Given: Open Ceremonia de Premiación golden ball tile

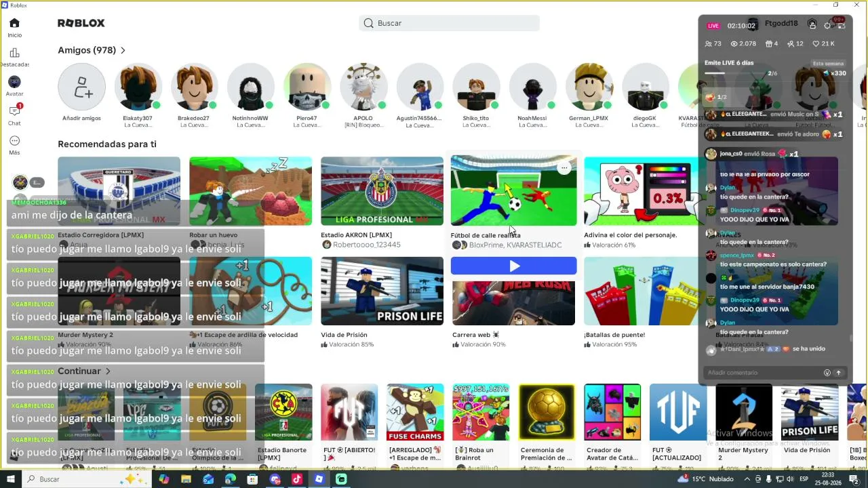Looking at the screenshot, I should tap(547, 413).
